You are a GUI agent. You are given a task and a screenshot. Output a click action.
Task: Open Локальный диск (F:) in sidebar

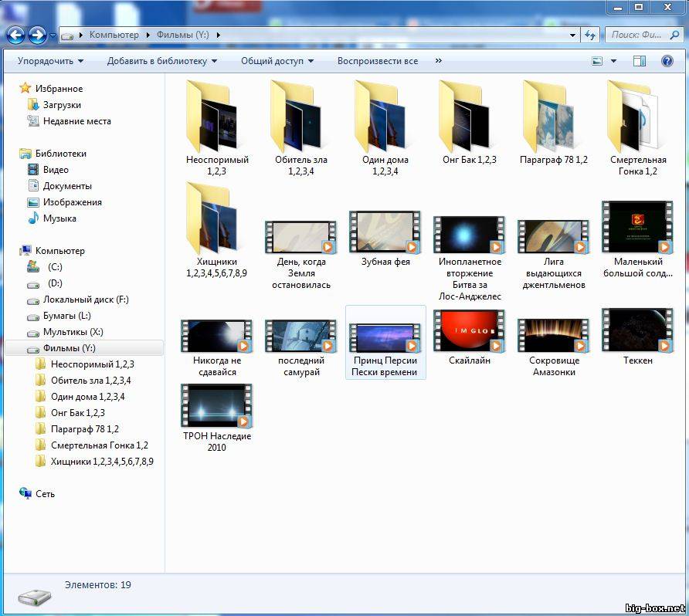pos(86,300)
